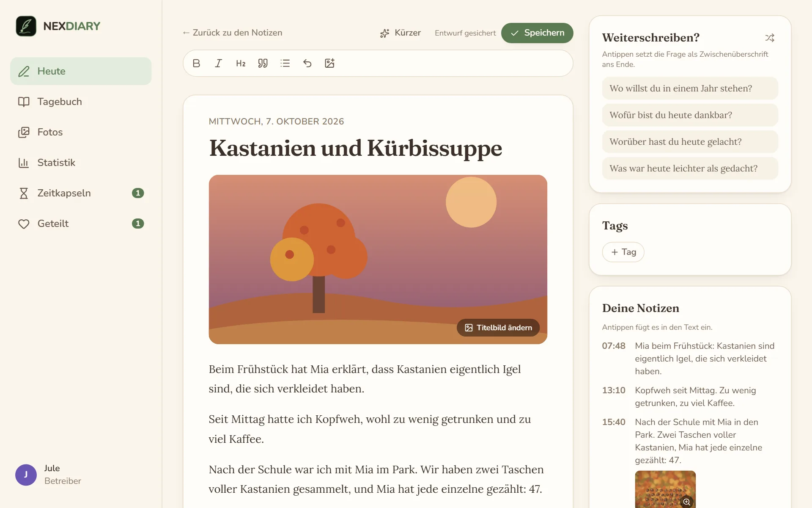Image resolution: width=812 pixels, height=508 pixels.
Task: Pick prompt 'Wofür bist du heute dankbar?'
Action: (690, 115)
